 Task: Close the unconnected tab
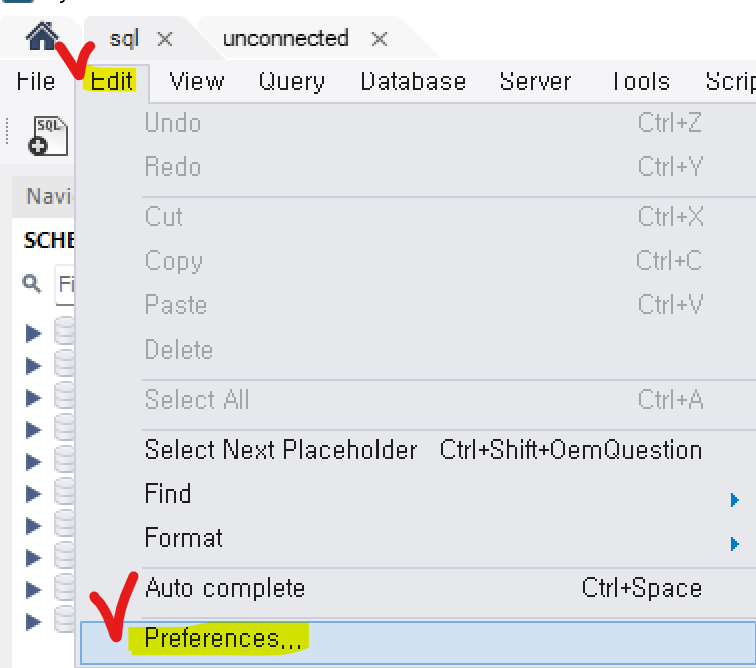pos(379,39)
